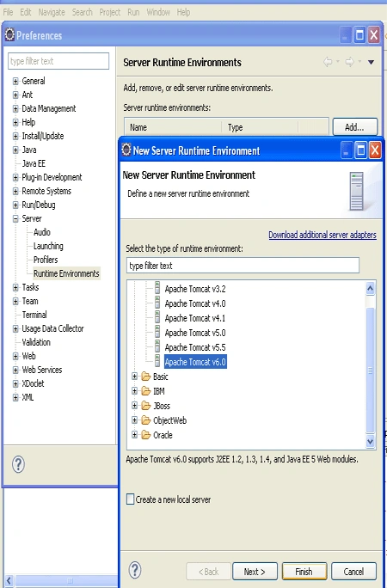Image resolution: width=387 pixels, height=588 pixels.
Task: Click the ObjectWeb folder icon
Action: coord(146,420)
